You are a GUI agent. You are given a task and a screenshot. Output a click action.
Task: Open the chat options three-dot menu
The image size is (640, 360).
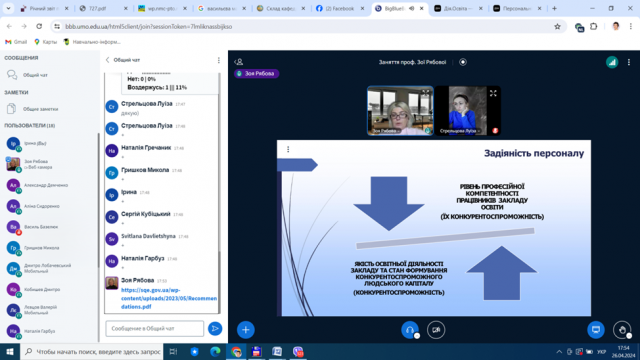coord(219,60)
